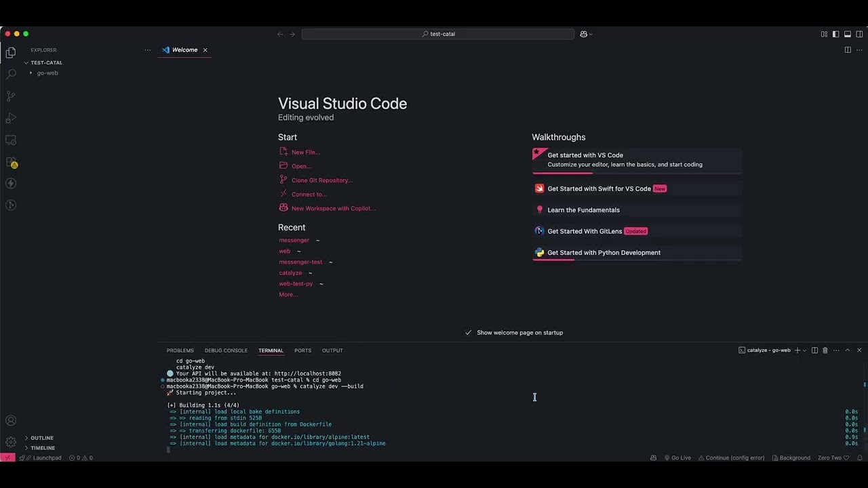Open the recent web-test-py folder
Viewport: 868px width, 488px height.
coord(296,284)
